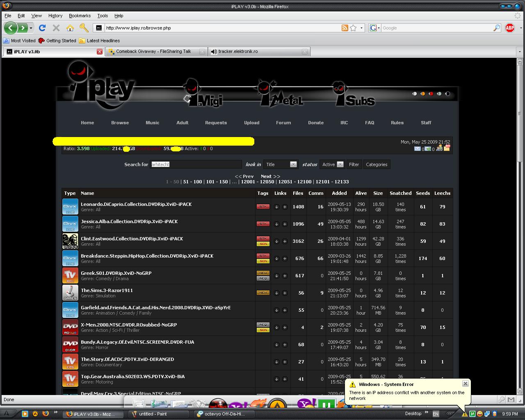The height and width of the screenshot is (420, 525).
Task: Click the Games category icon on The.Sims.3 row
Action: (70, 293)
